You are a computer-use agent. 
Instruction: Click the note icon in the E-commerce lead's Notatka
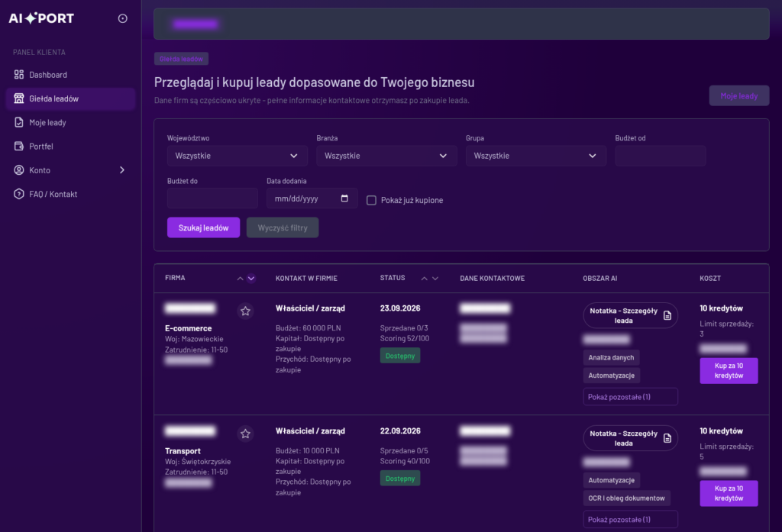tap(667, 315)
